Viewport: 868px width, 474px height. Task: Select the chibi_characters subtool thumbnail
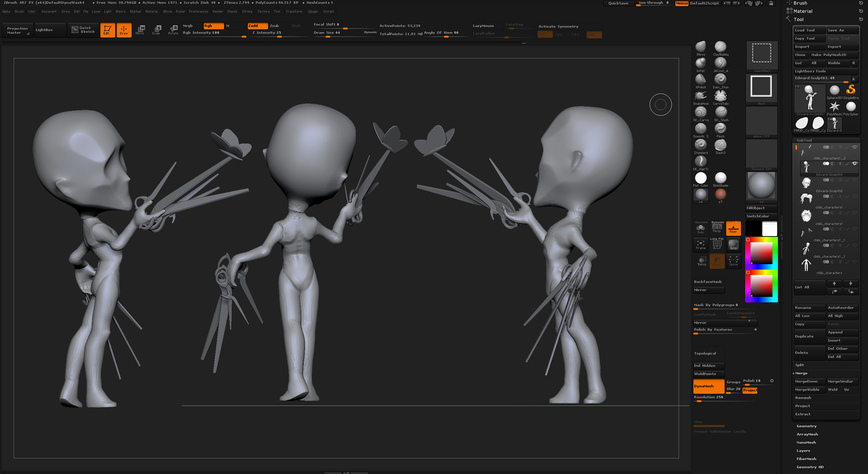click(x=806, y=265)
